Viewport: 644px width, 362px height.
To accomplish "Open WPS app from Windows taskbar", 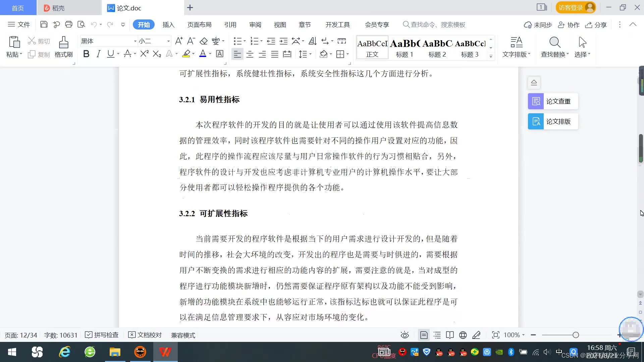I will pyautogui.click(x=165, y=352).
